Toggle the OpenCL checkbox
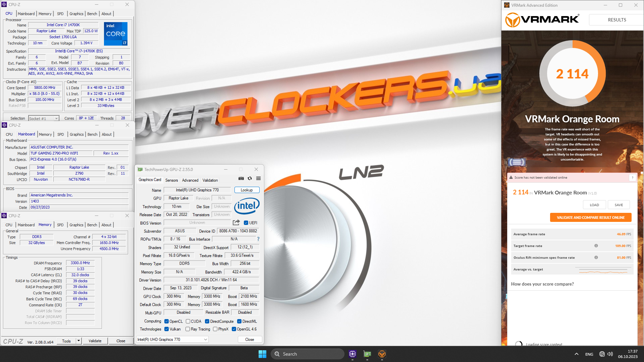Viewport: 644px width, 362px height. coord(166,321)
